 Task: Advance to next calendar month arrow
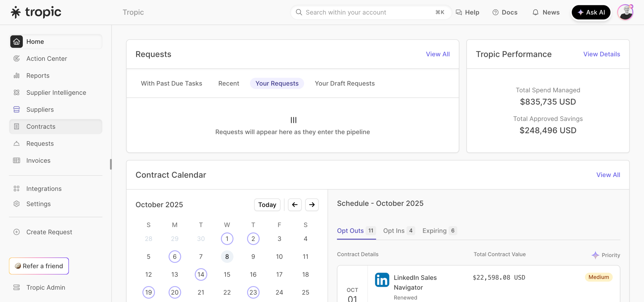click(312, 205)
